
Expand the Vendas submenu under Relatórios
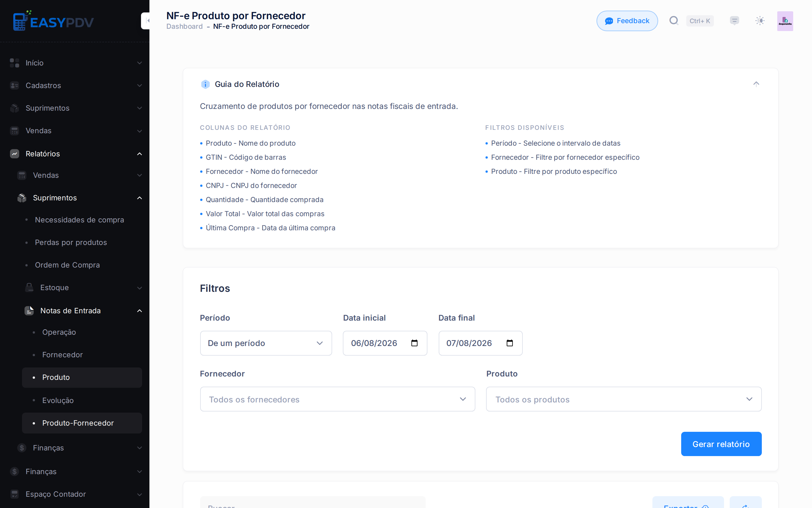[140, 175]
